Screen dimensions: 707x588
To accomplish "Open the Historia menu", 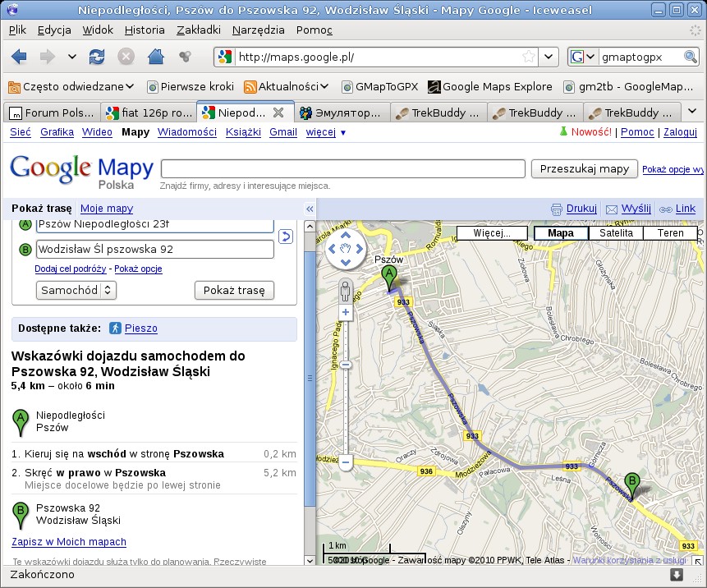I will tap(145, 30).
